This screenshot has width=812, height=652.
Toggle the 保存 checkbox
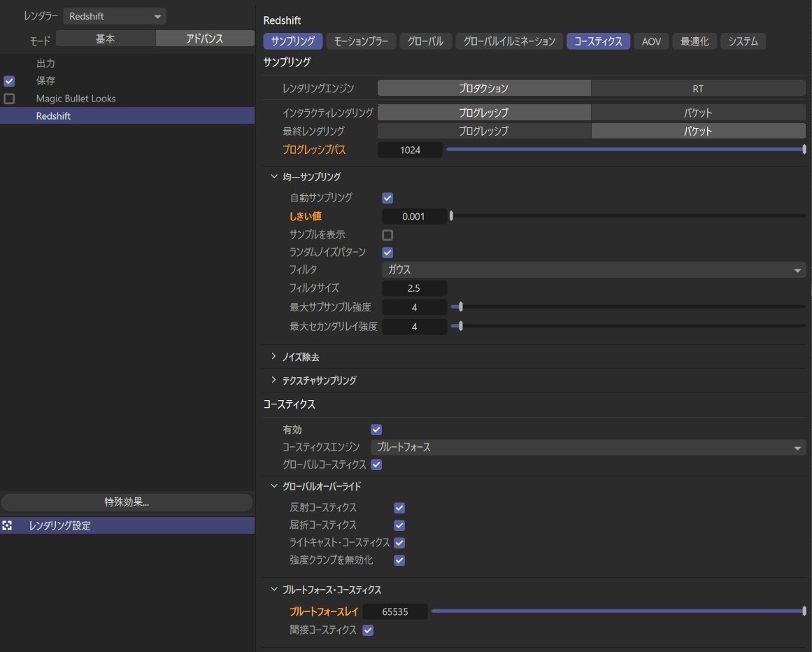(x=9, y=81)
